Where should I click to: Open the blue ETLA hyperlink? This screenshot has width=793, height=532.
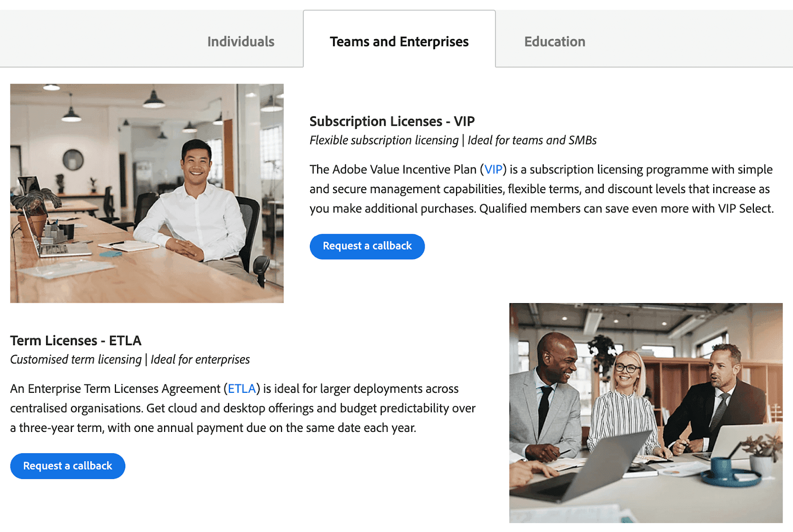point(242,389)
